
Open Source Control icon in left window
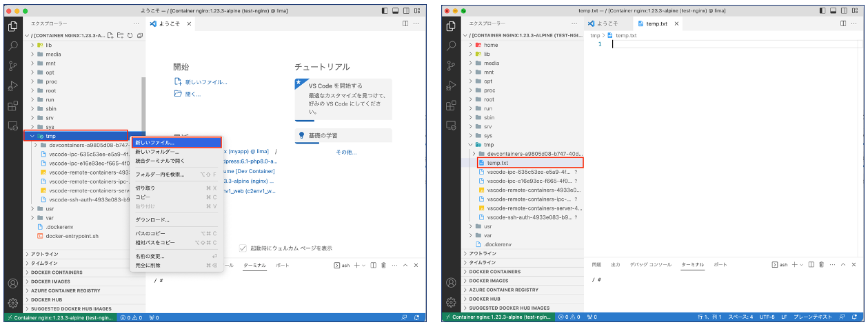[x=12, y=66]
